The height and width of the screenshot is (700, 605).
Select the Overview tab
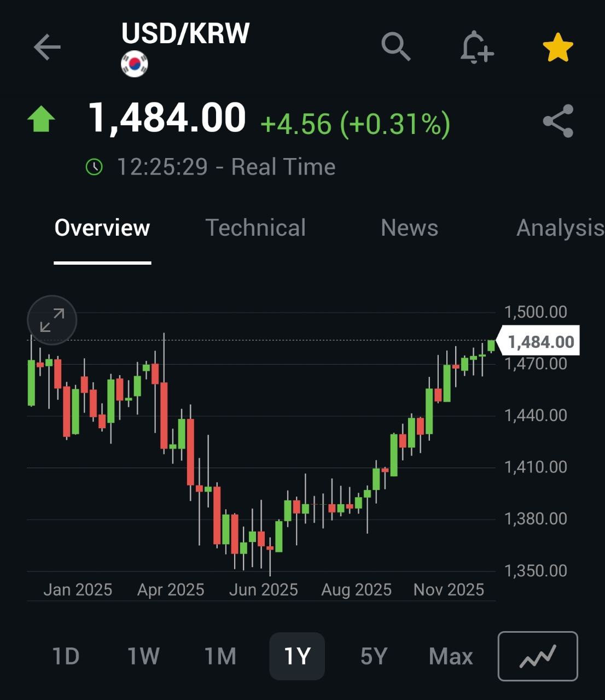(x=102, y=228)
